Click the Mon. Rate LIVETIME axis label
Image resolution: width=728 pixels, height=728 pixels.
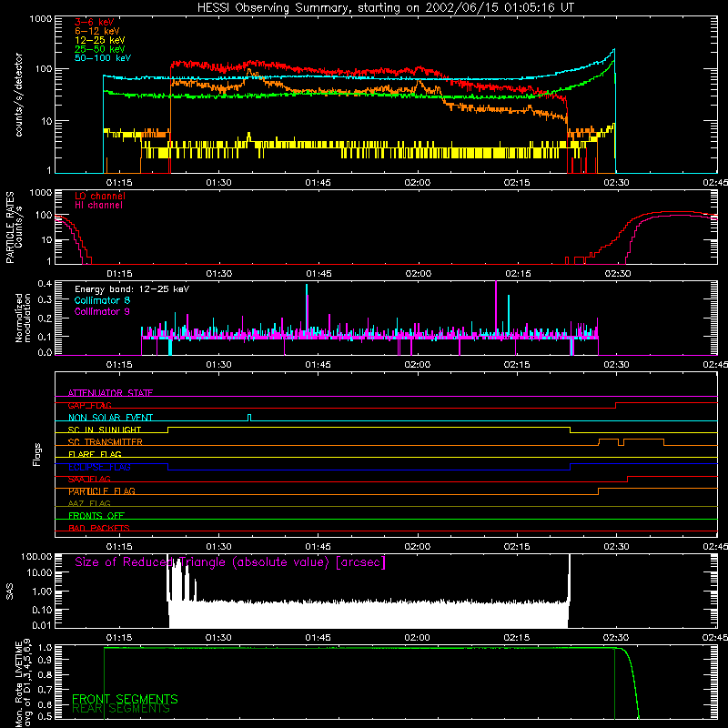pos(24,682)
